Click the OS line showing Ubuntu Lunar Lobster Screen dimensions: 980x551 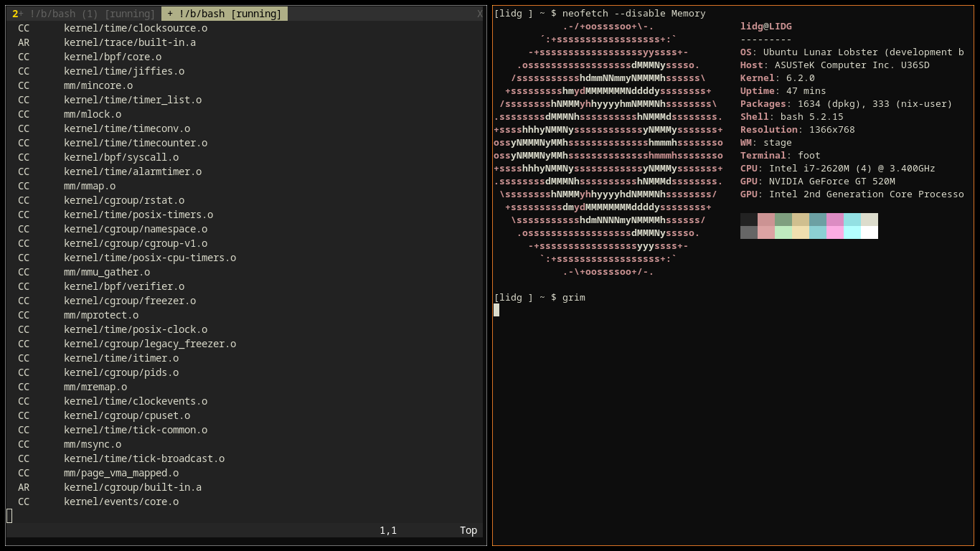pos(852,52)
